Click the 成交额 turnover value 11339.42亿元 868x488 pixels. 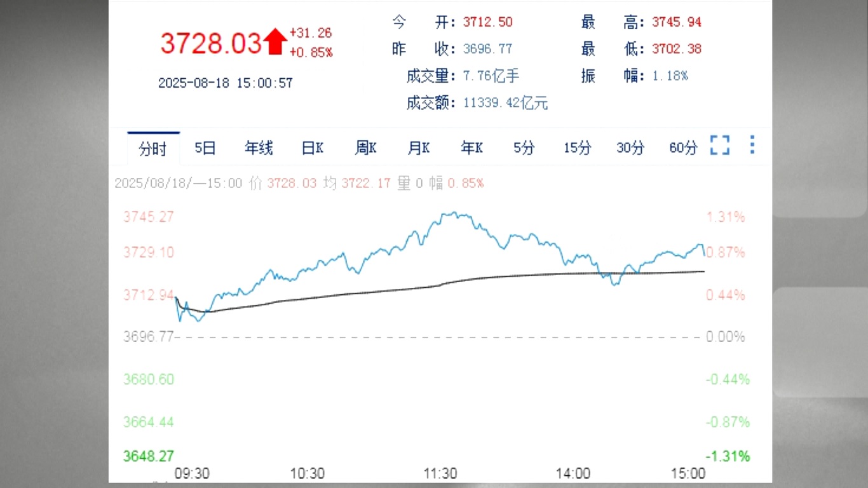pyautogui.click(x=505, y=102)
